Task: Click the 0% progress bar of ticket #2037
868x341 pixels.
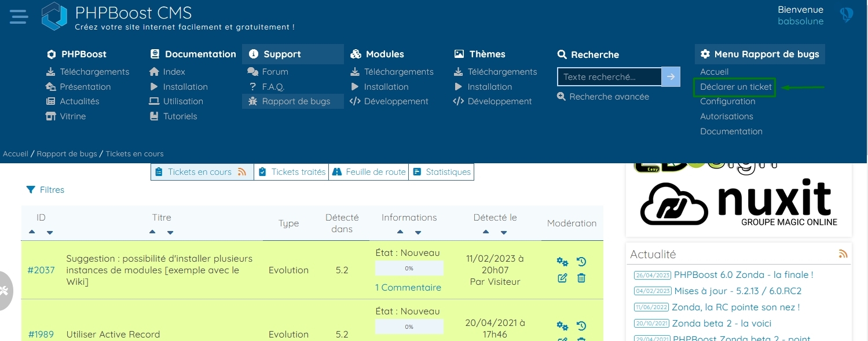Action: coord(409,269)
